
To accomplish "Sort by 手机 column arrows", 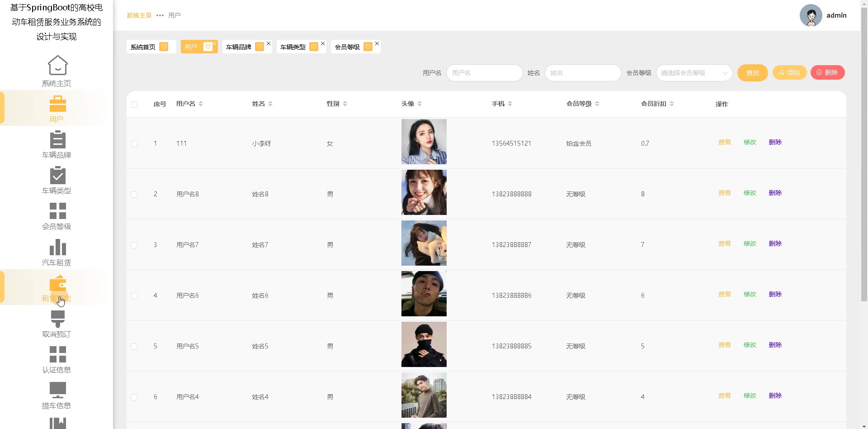I will click(510, 104).
